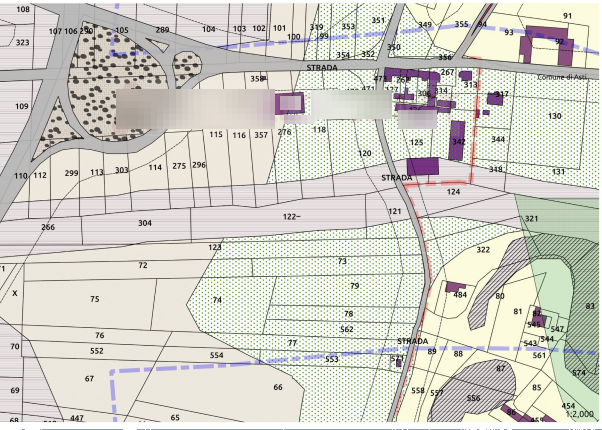602x430 pixels.
Task: Click parcel 322 in the yellow zone
Action: (x=483, y=250)
